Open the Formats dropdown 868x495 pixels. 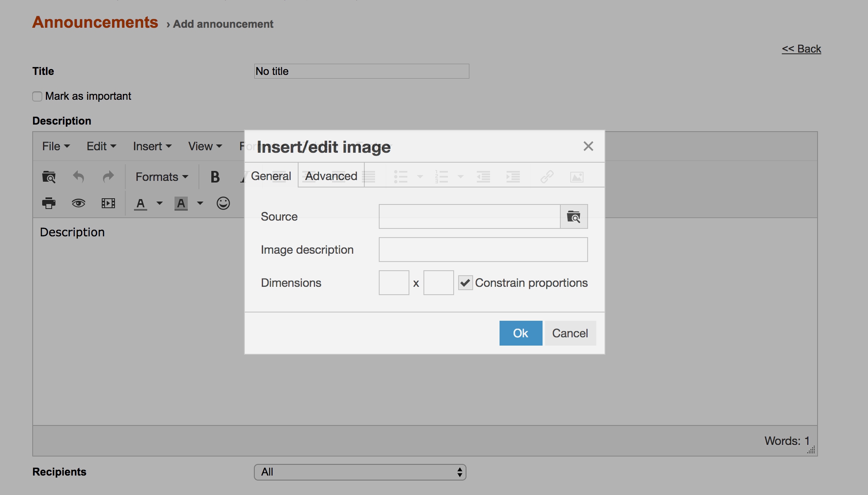pyautogui.click(x=162, y=177)
